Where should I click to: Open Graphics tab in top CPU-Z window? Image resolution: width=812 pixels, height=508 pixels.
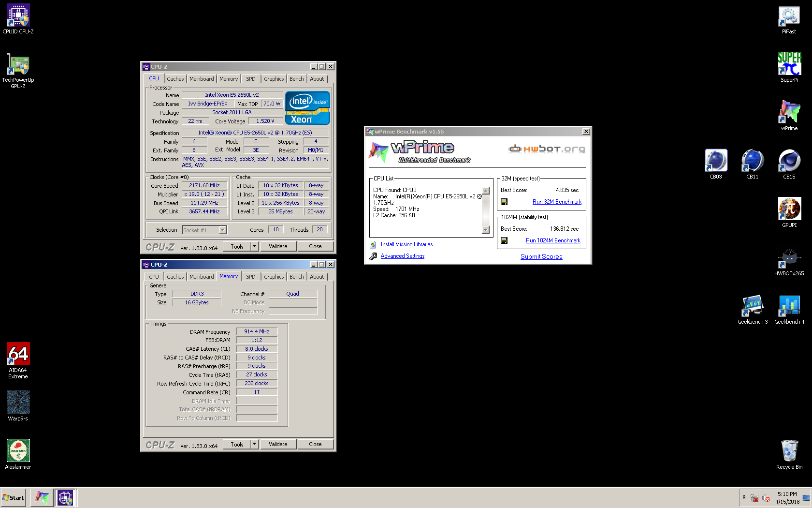coord(274,79)
